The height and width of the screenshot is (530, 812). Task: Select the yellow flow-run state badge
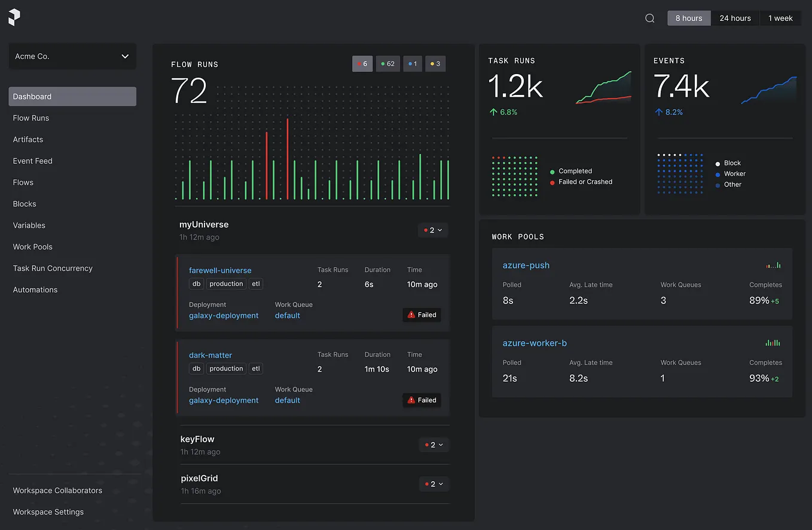435,63
